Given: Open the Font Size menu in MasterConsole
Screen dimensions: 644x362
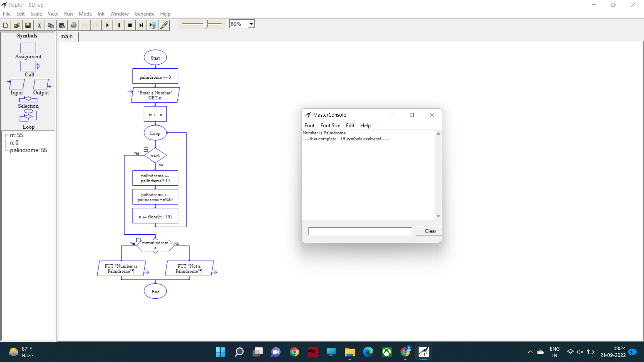Looking at the screenshot, I should coord(330,125).
